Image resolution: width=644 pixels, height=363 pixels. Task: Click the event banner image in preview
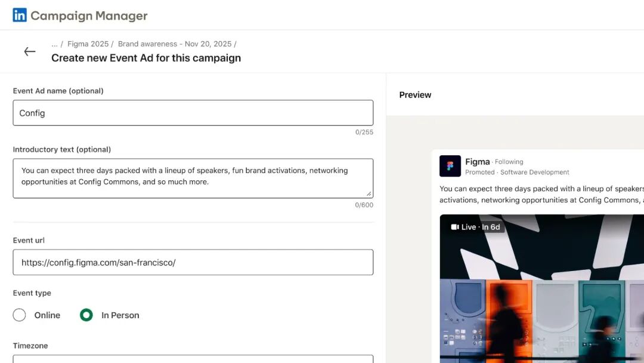(x=541, y=288)
